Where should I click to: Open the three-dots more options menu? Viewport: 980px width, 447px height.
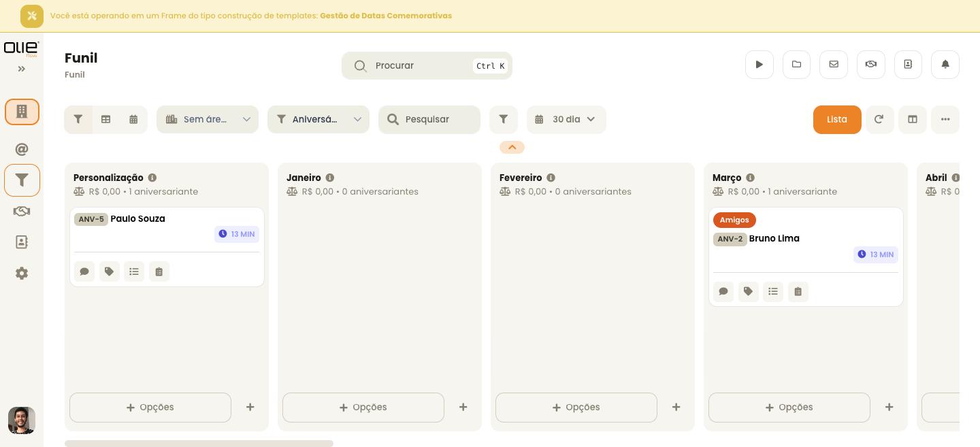[945, 119]
